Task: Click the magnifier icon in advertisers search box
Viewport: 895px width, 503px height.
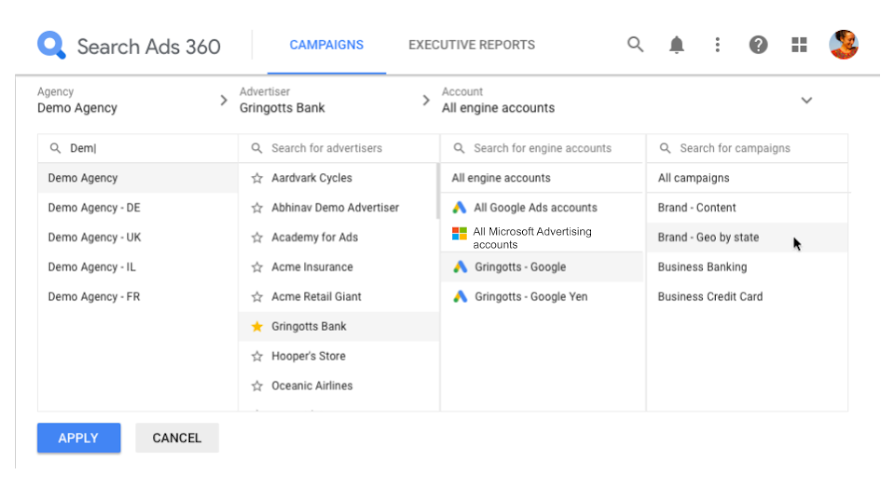Action: 257,148
